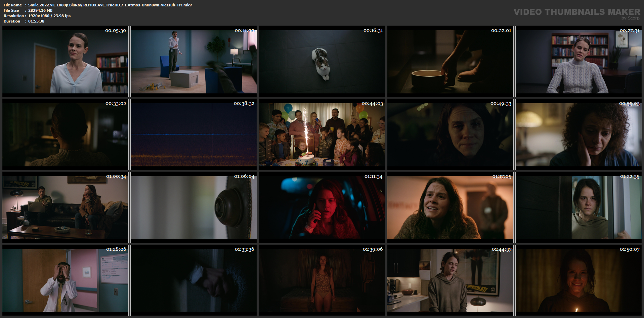Image resolution: width=644 pixels, height=318 pixels.
Task: Select the candlelit thumbnail at 01:50:07
Action: [578, 280]
